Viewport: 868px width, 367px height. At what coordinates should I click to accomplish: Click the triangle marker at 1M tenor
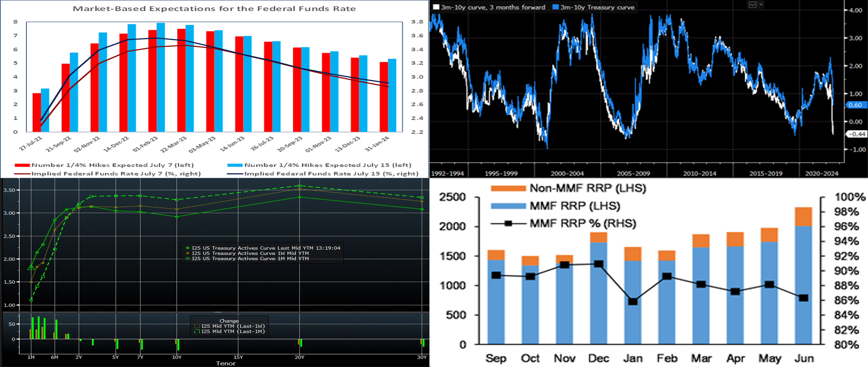(31, 267)
